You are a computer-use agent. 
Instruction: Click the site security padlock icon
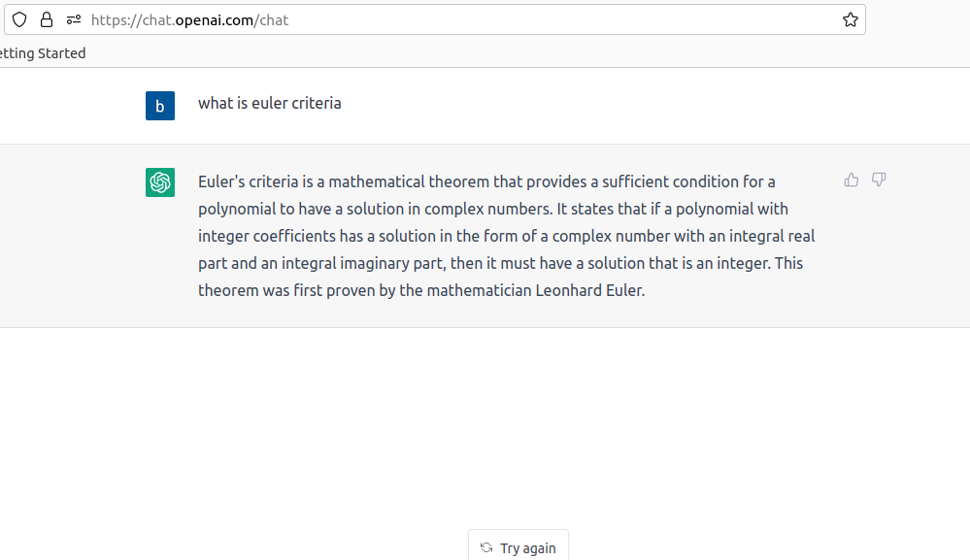point(47,19)
